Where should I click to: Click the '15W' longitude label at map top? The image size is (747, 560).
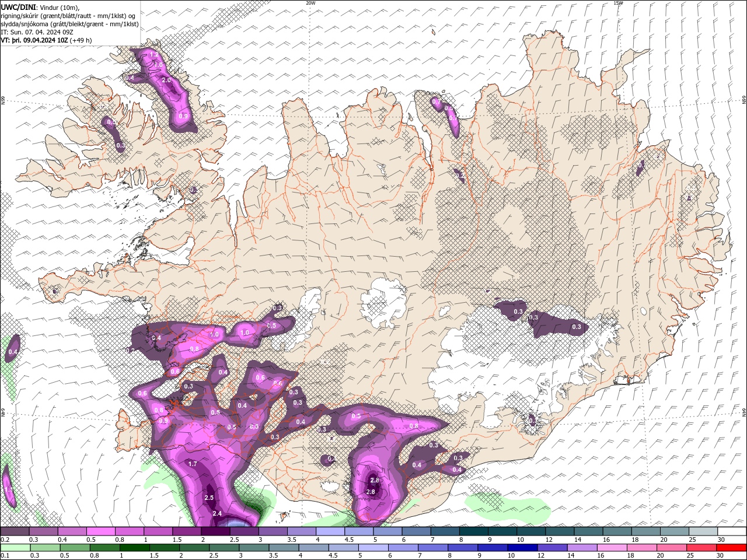click(x=618, y=3)
